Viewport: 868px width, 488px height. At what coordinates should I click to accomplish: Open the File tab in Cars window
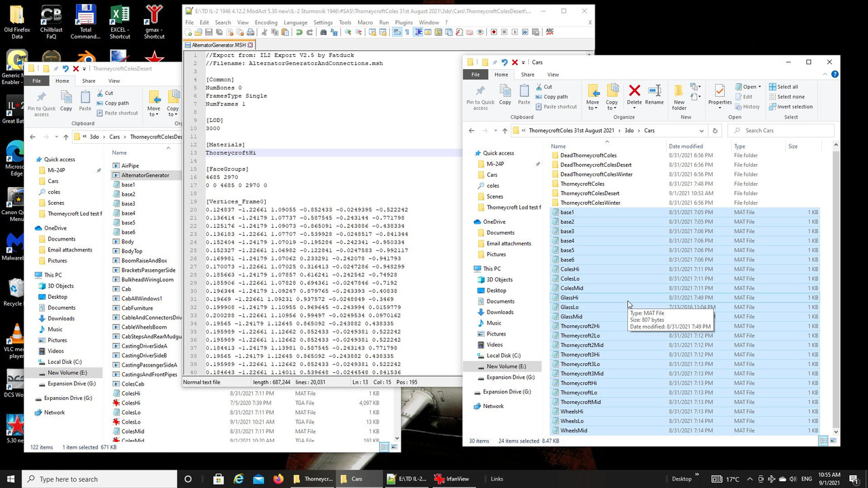[x=475, y=75]
